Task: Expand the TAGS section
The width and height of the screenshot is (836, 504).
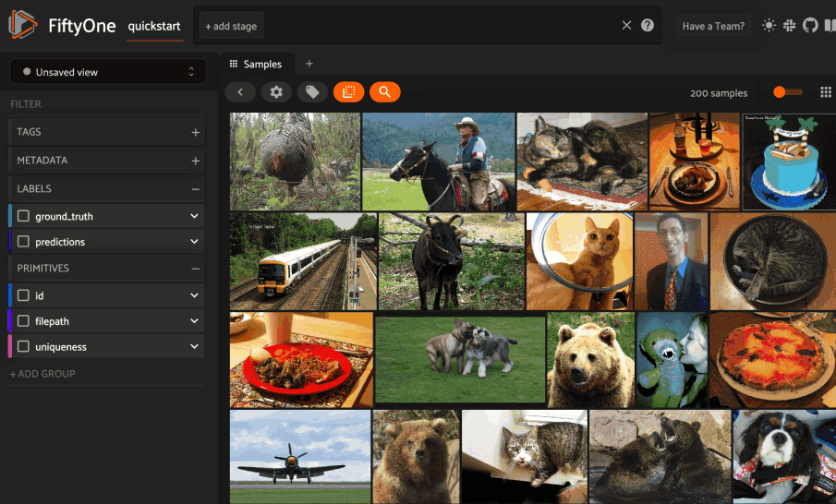Action: [x=195, y=133]
